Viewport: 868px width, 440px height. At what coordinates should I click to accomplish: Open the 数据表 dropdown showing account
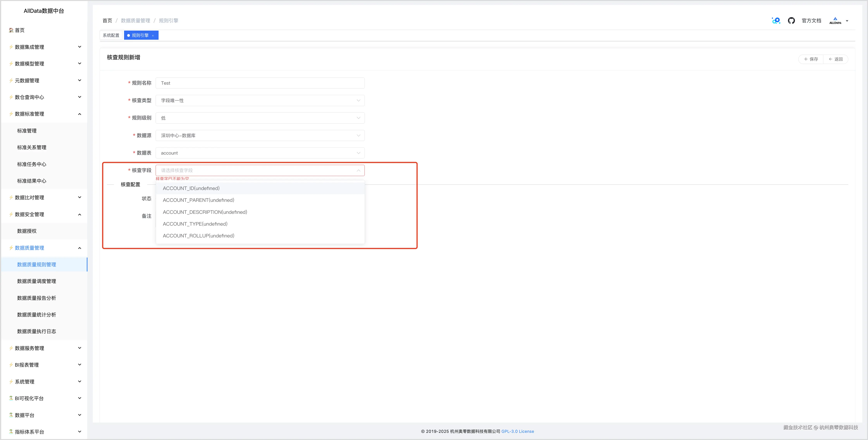coord(260,153)
